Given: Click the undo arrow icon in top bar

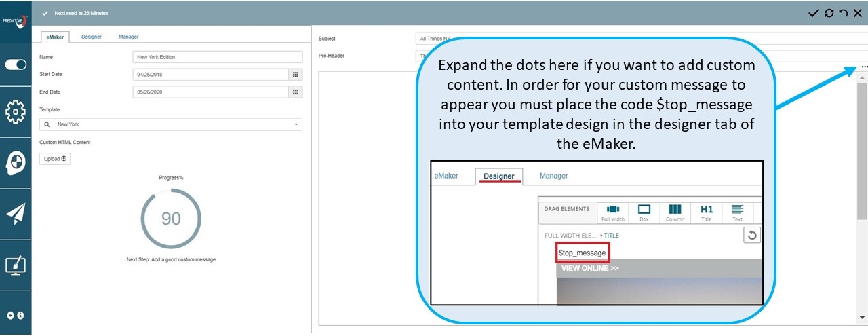Looking at the screenshot, I should [x=843, y=13].
